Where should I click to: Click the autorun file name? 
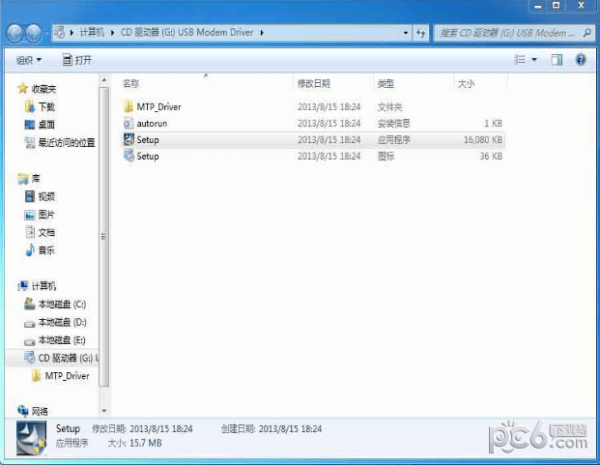click(152, 123)
